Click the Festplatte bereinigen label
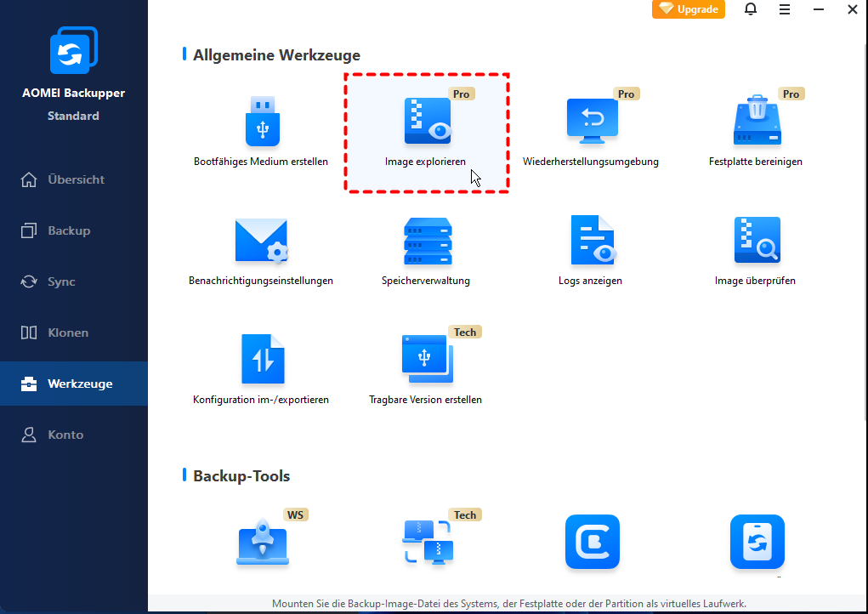868x614 pixels. pos(756,162)
